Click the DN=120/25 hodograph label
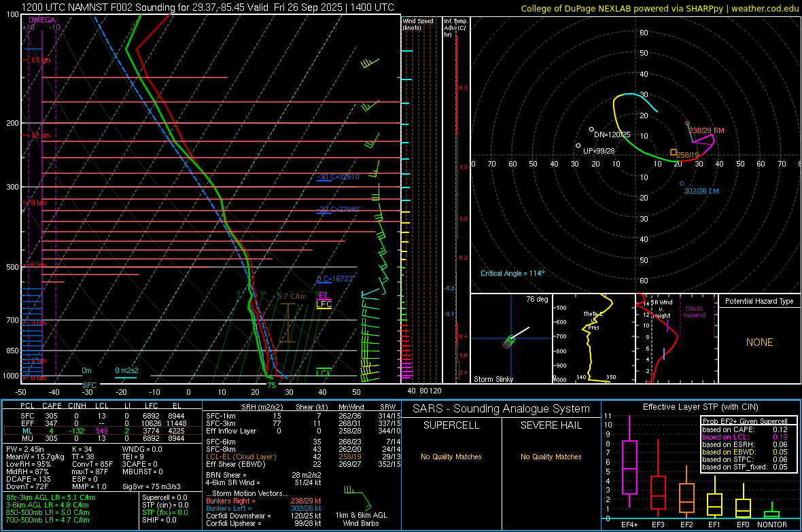802x532 pixels. pos(612,135)
